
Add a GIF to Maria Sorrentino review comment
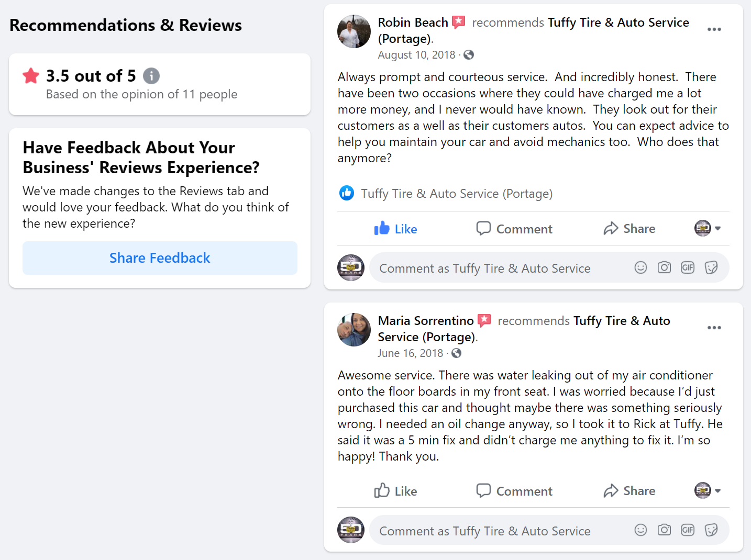(688, 530)
